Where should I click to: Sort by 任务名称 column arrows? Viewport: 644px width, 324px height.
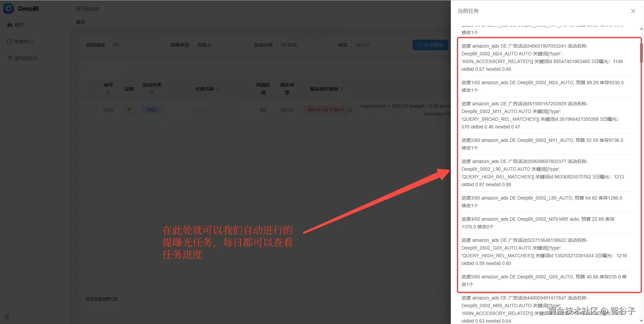pos(218,89)
